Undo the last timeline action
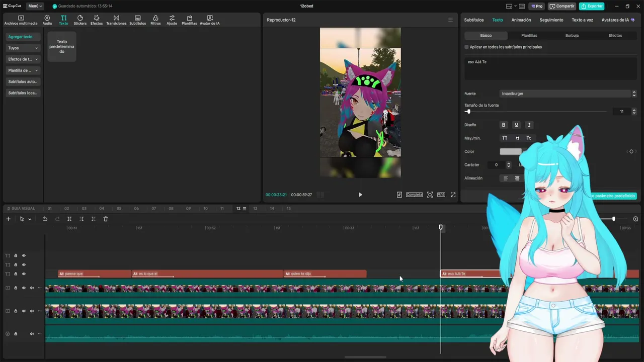Image resolution: width=644 pixels, height=362 pixels. pos(45,219)
